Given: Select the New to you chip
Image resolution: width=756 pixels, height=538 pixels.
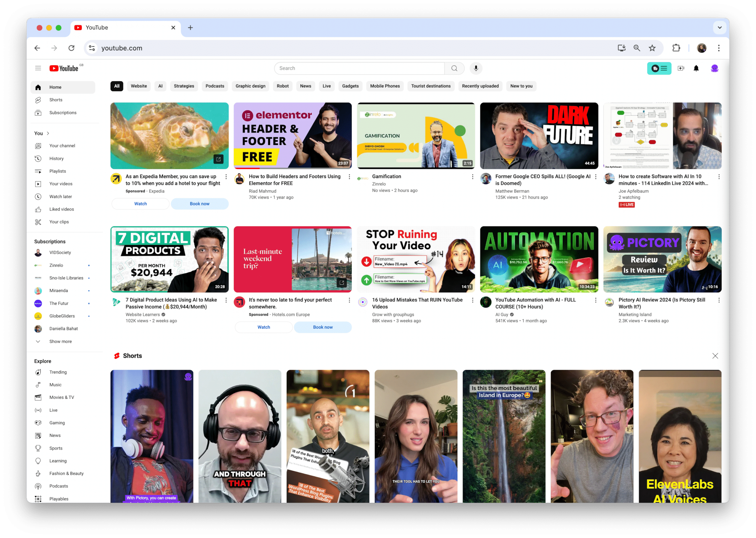Looking at the screenshot, I should point(521,86).
